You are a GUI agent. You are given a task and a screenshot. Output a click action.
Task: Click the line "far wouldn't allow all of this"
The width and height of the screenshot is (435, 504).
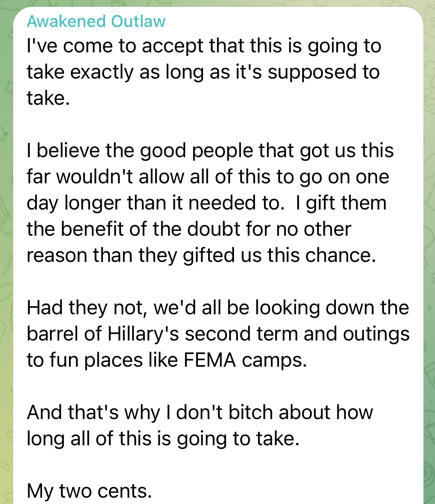(207, 177)
